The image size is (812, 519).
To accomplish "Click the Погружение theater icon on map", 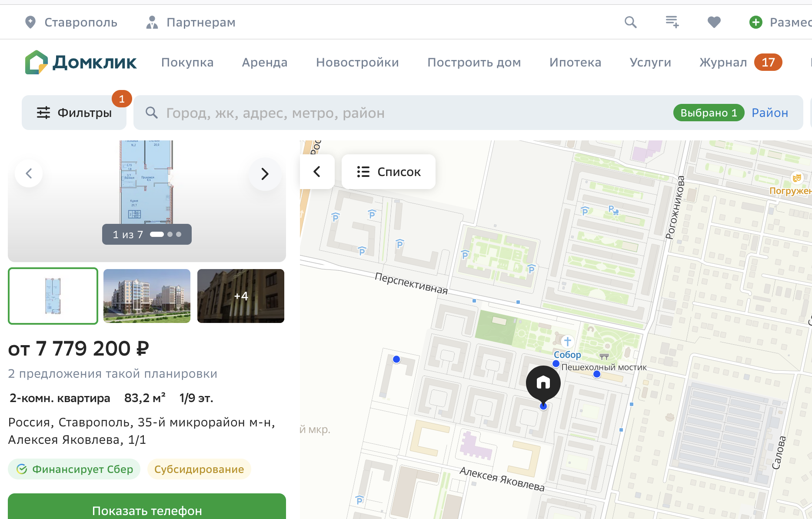I will pyautogui.click(x=797, y=177).
